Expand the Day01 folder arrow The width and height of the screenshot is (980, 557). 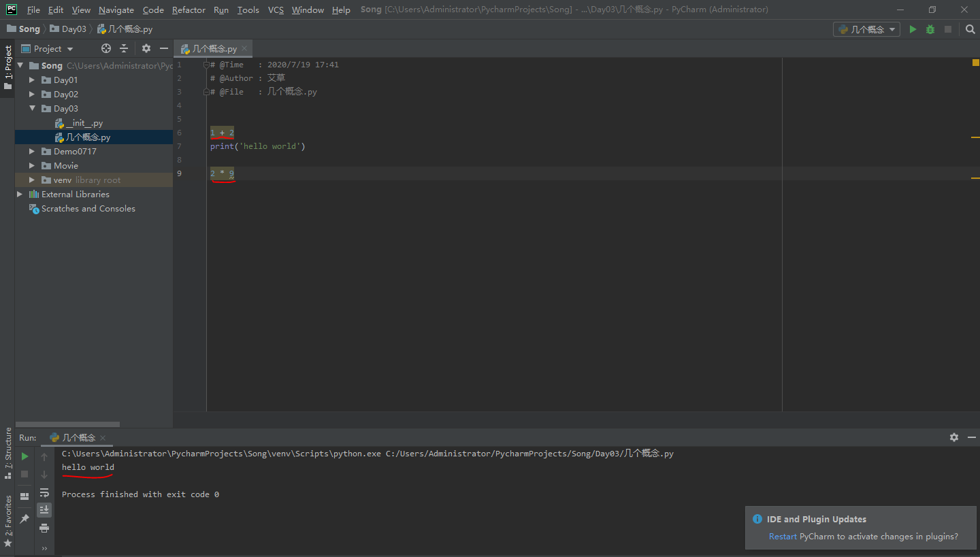32,80
